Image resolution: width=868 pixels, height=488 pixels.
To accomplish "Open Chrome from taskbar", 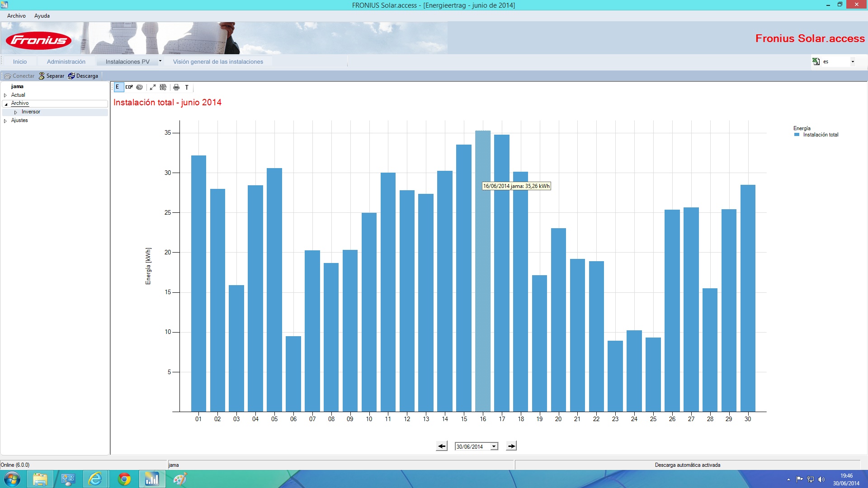I will [124, 479].
